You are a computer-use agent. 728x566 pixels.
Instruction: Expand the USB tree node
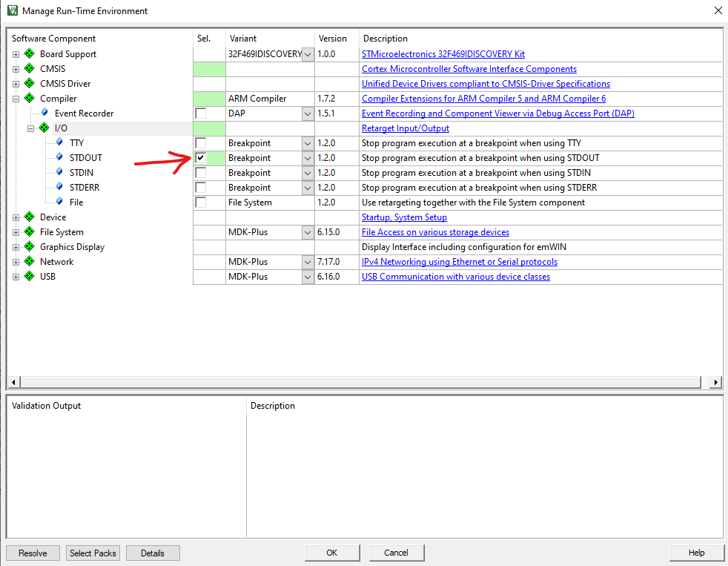(16, 277)
